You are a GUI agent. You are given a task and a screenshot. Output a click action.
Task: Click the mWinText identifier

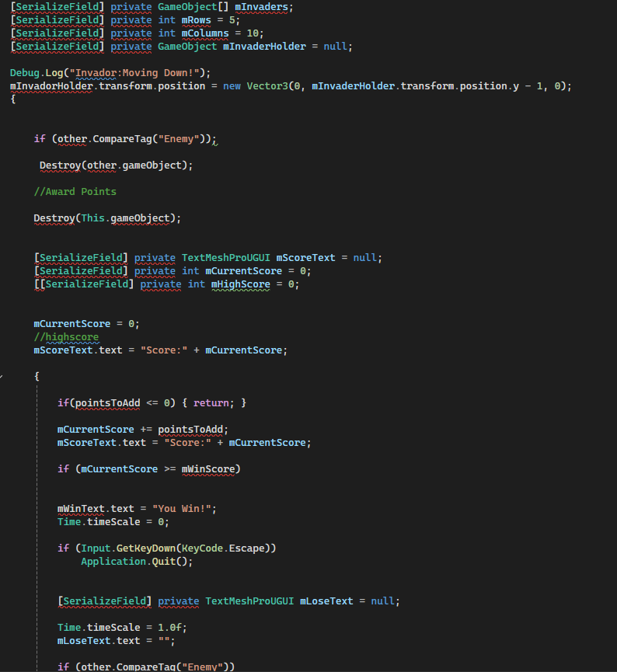click(x=81, y=509)
